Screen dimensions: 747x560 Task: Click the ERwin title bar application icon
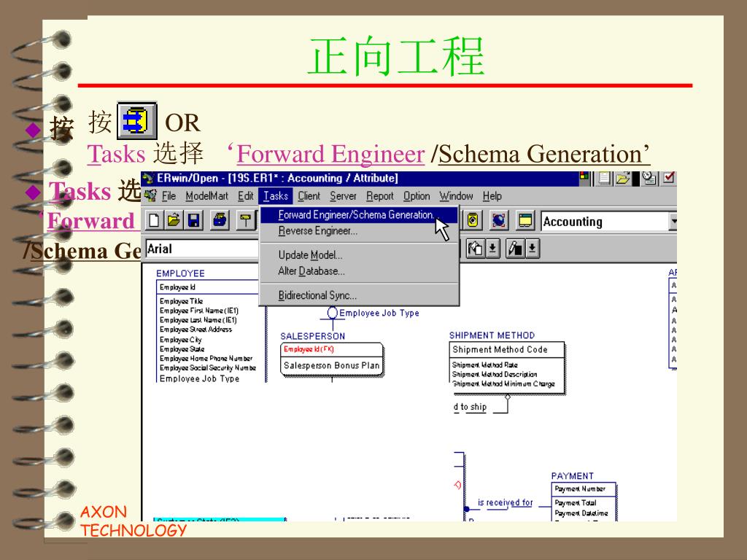[x=147, y=179]
